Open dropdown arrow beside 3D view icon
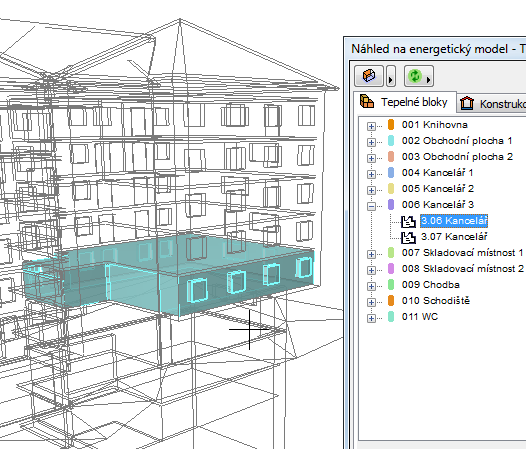Screen dimensions: 526x449 coord(391,76)
